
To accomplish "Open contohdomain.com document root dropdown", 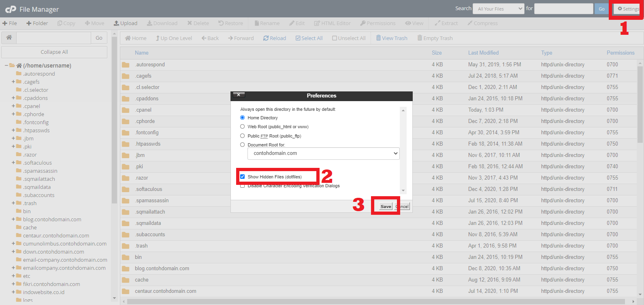I will point(323,154).
